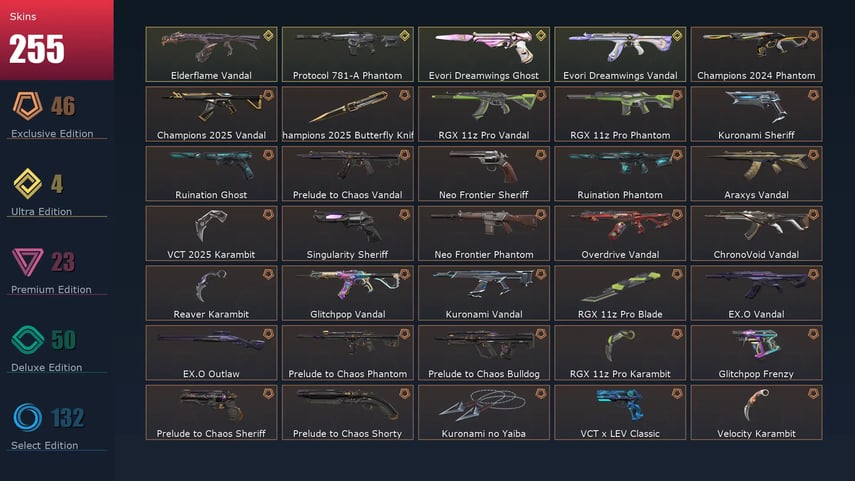Screen dimensions: 855x481
Task: Click tier badge on Velocity Karambit card
Action: tap(813, 394)
